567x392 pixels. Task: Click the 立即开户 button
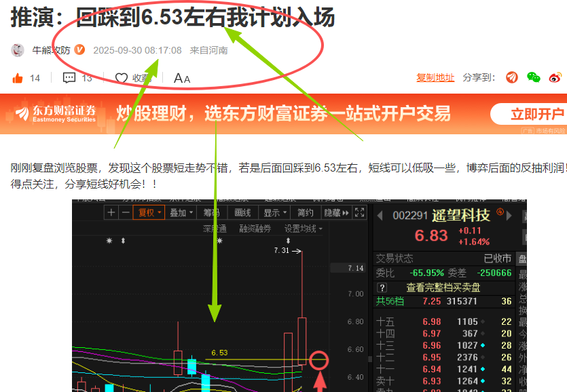click(530, 114)
